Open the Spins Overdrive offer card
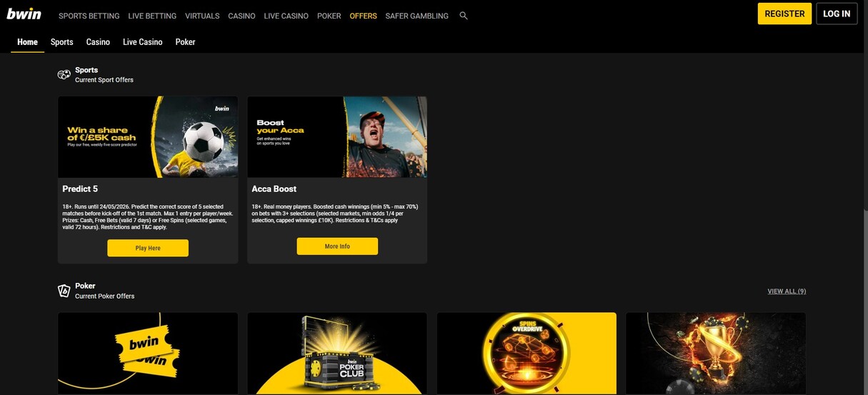This screenshot has height=395, width=868. [527, 354]
